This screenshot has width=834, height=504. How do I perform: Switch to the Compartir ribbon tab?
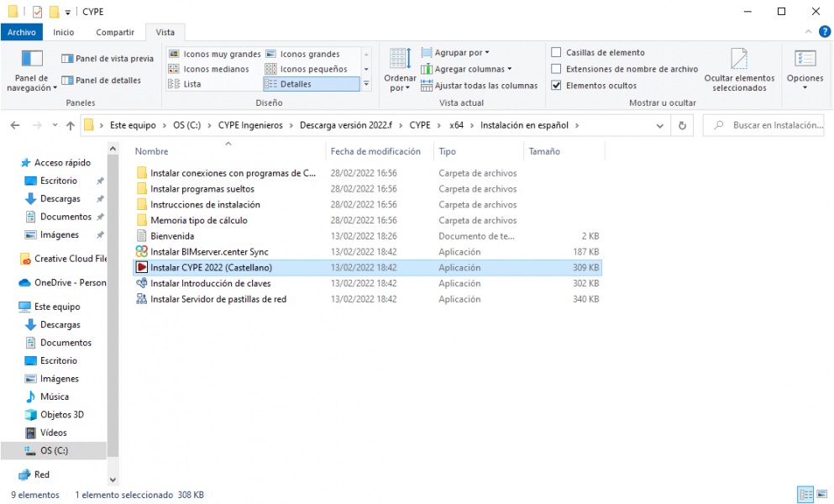[x=115, y=32]
